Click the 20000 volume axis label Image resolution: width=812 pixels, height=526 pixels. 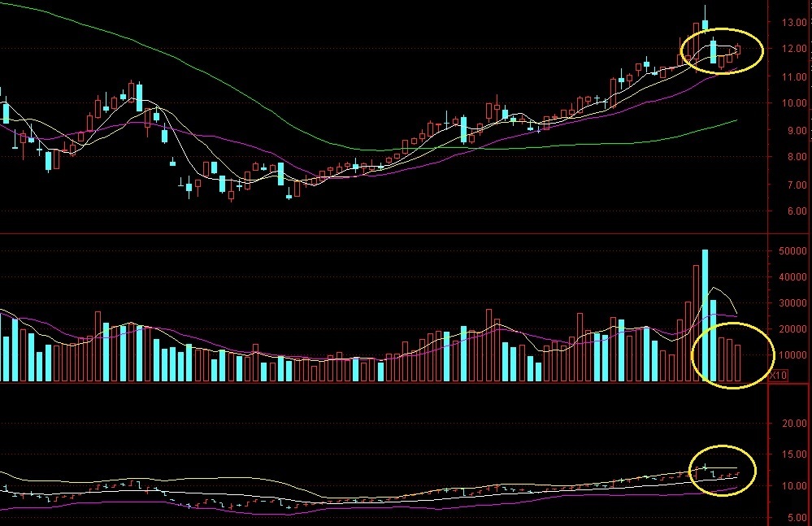tap(792, 329)
